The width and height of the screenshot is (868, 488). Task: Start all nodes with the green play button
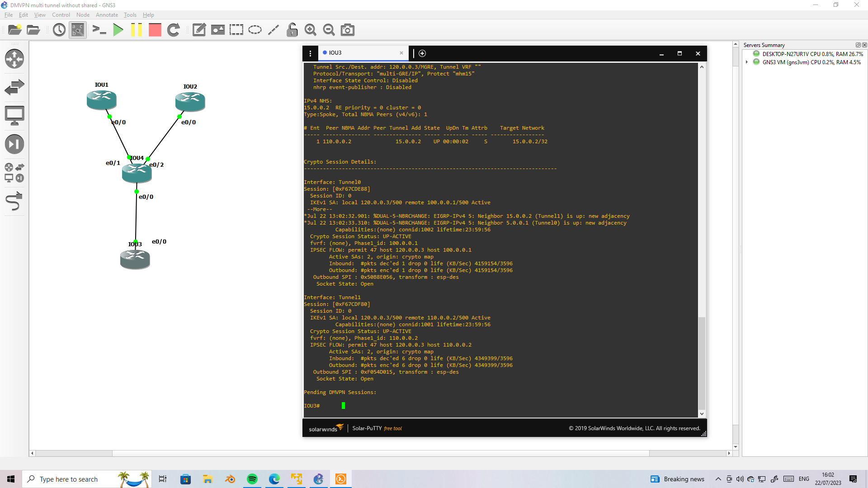coord(118,30)
